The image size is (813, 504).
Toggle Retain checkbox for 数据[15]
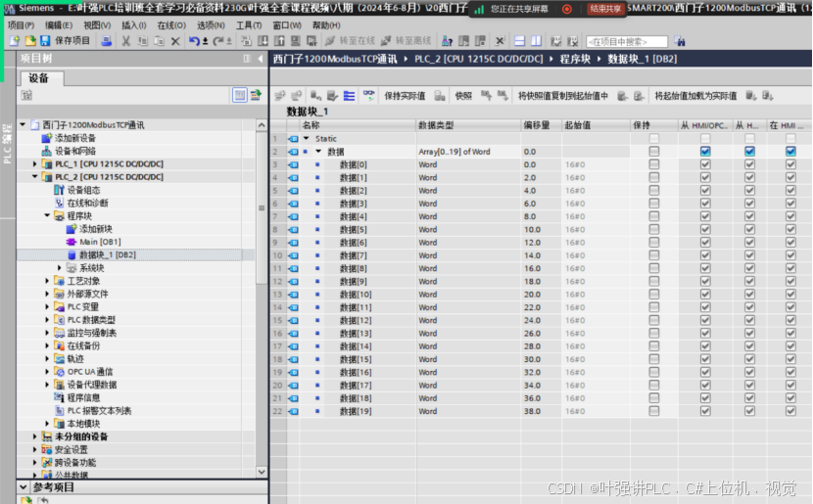pyautogui.click(x=653, y=359)
